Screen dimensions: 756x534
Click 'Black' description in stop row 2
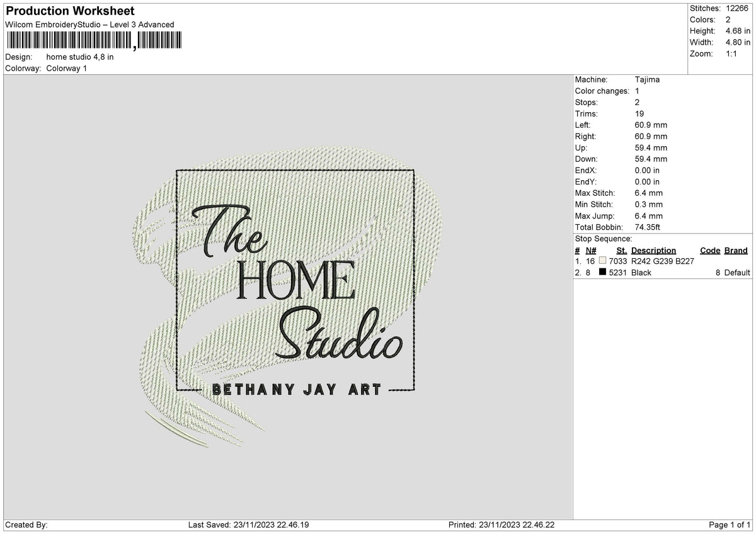tap(641, 273)
